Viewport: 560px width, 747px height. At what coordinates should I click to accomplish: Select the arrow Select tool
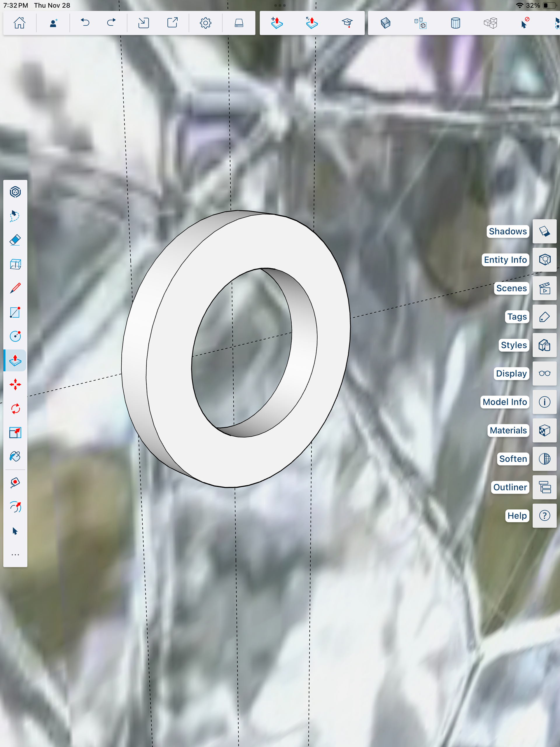(x=15, y=531)
